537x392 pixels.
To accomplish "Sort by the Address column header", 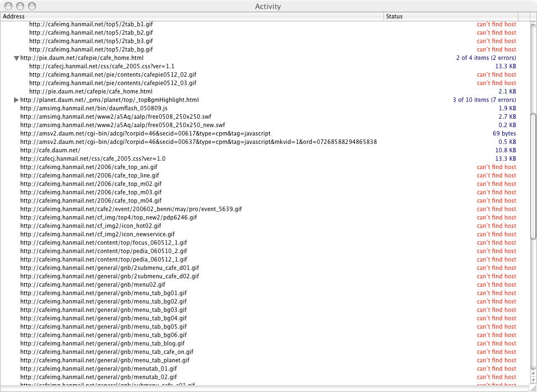I will point(192,16).
